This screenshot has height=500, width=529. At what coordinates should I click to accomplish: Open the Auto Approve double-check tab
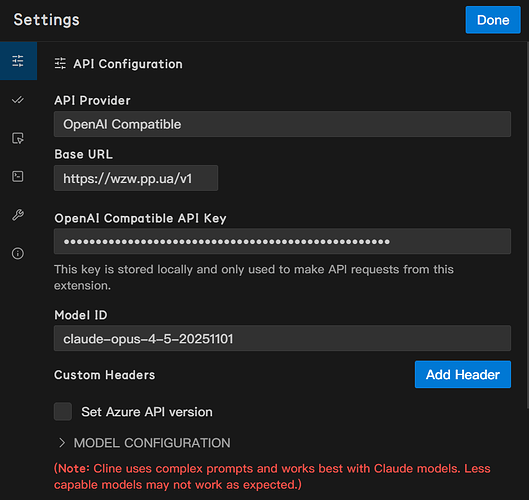tap(18, 100)
